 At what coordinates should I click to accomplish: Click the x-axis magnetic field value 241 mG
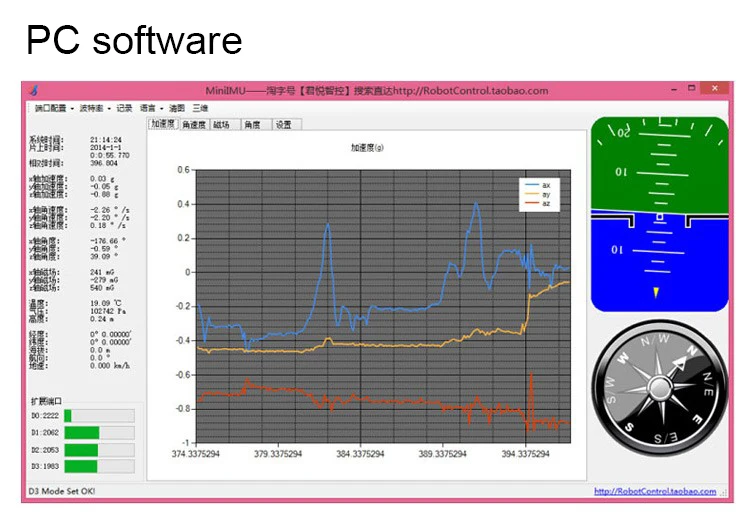click(x=102, y=272)
